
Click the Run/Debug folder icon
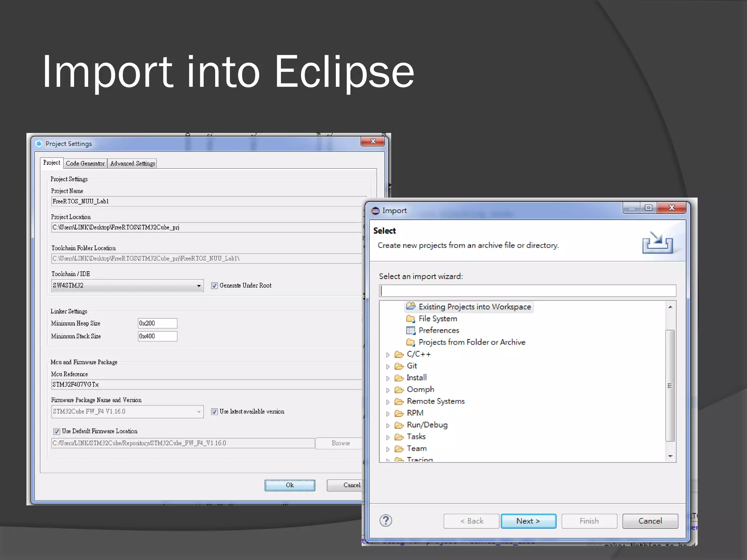tap(399, 425)
